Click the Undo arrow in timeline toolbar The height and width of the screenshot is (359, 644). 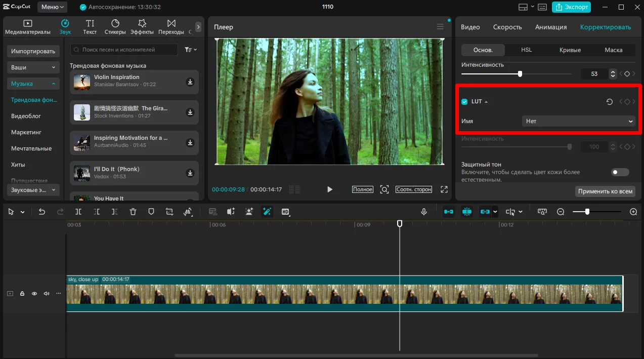pyautogui.click(x=42, y=212)
